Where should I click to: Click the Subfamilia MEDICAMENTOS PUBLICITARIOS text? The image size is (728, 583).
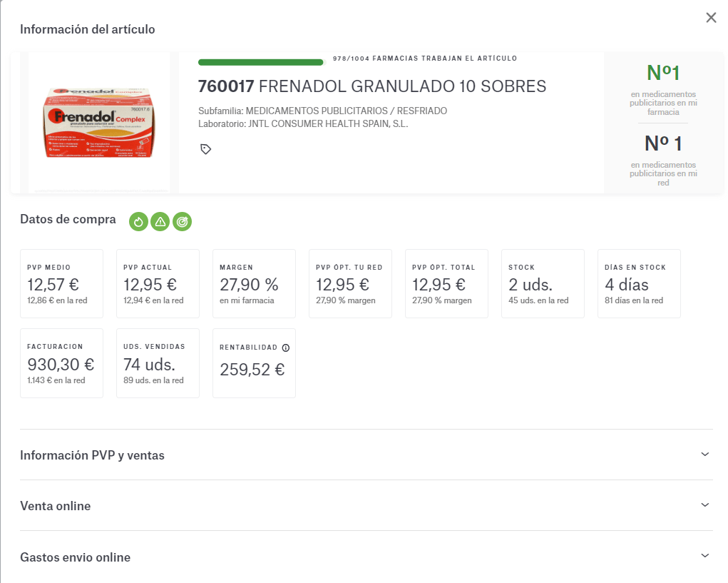pyautogui.click(x=323, y=111)
